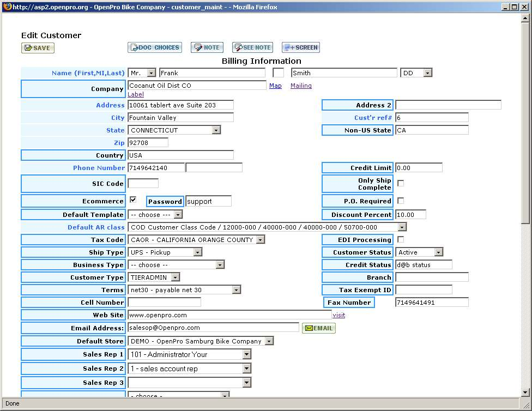Viewport: 532px width, 411px height.
Task: Open the State dropdown showing Connecticut
Action: pyautogui.click(x=216, y=130)
